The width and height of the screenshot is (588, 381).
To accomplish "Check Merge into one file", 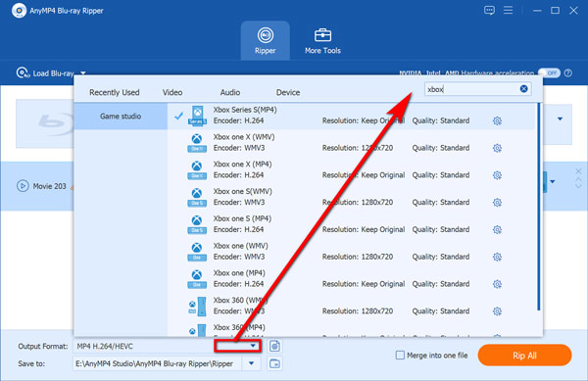I will tap(400, 356).
